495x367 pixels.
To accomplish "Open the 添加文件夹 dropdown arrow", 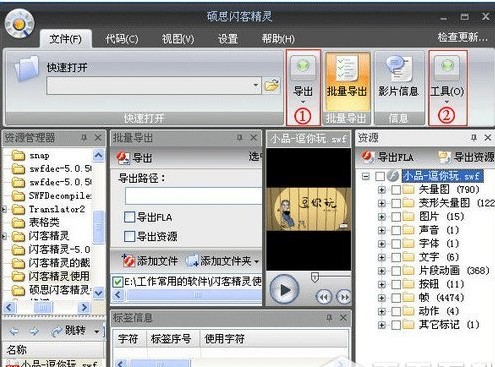I will point(257,262).
